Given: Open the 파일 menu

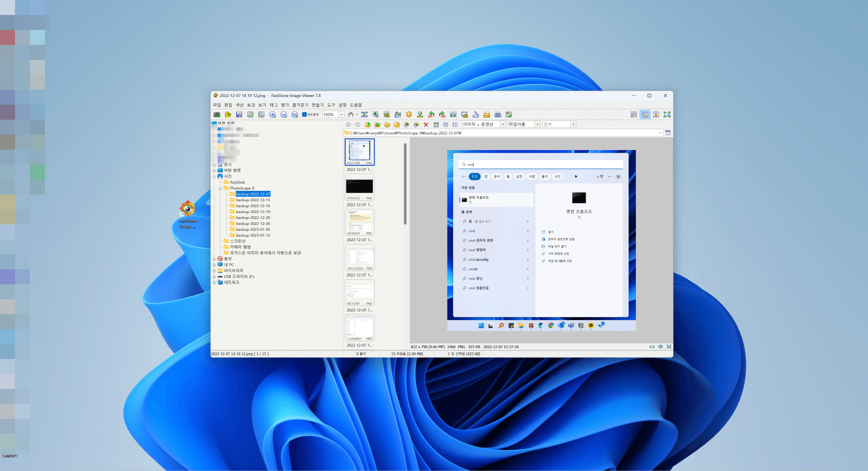Looking at the screenshot, I should pyautogui.click(x=217, y=105).
